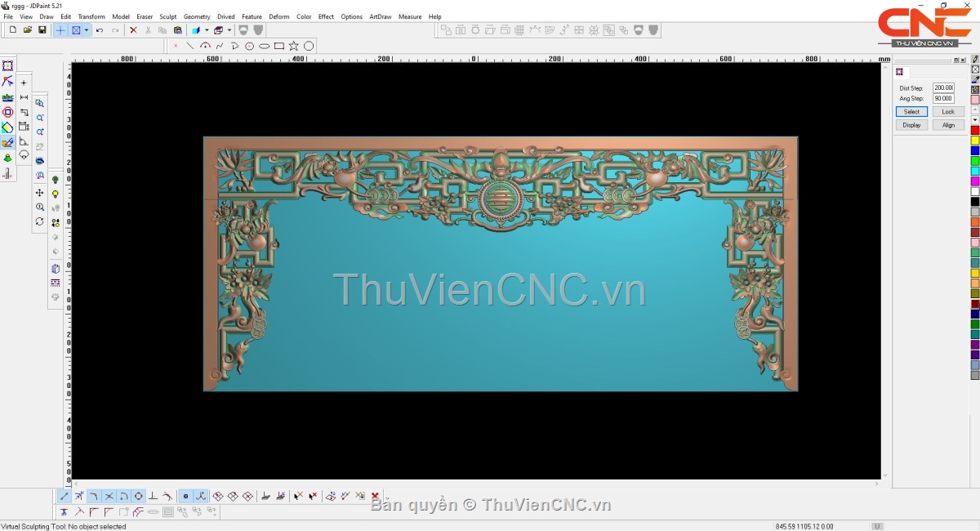
Task: Pick the star shape drawing tool
Action: [294, 47]
